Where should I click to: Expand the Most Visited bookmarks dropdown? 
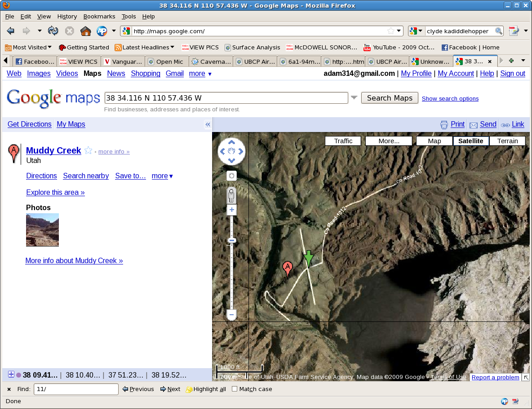click(29, 47)
